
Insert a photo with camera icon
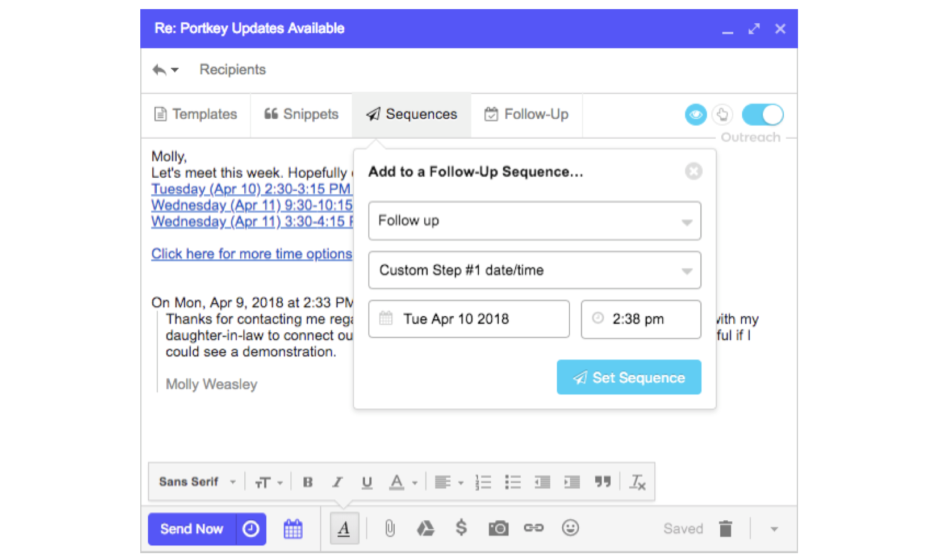tap(498, 529)
